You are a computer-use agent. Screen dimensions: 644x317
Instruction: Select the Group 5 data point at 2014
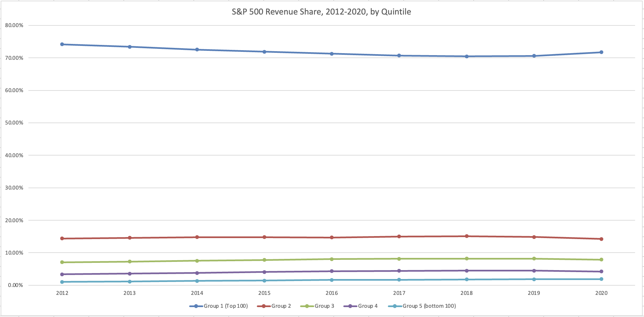[x=197, y=281]
